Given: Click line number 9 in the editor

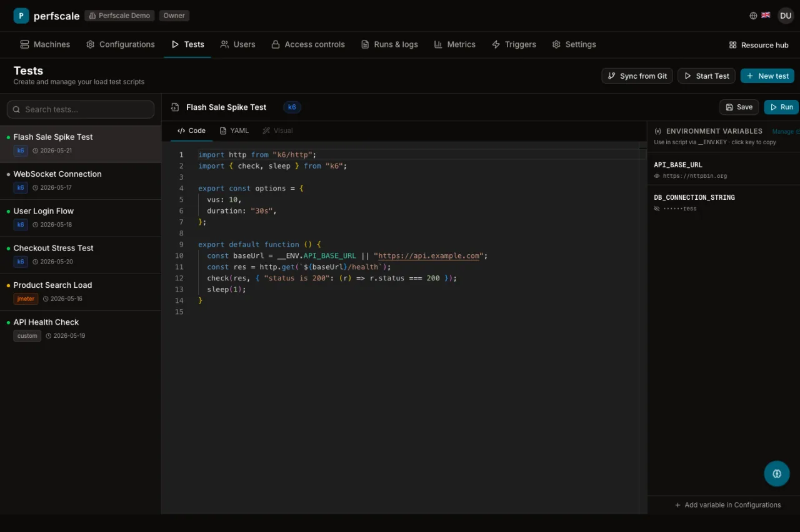Looking at the screenshot, I should tap(181, 245).
